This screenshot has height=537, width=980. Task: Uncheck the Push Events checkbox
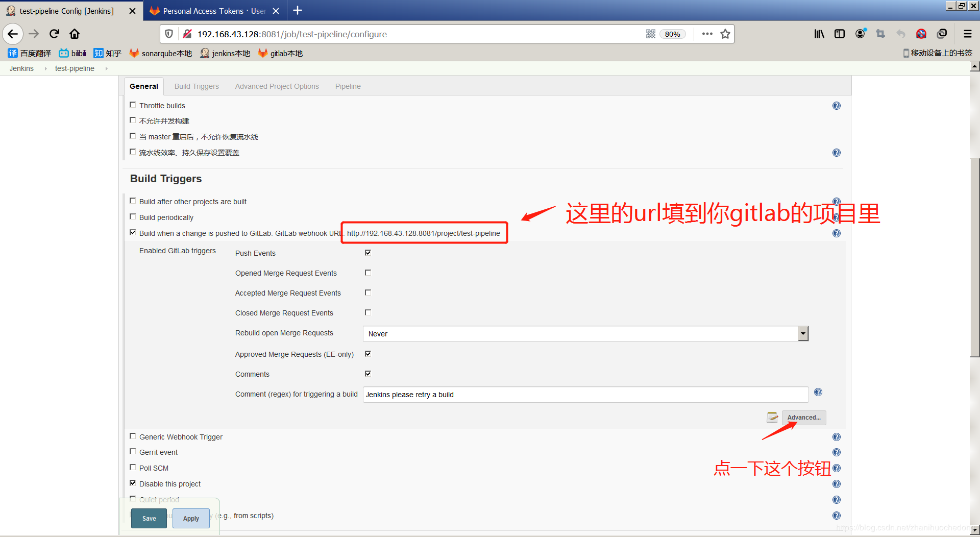(x=368, y=252)
